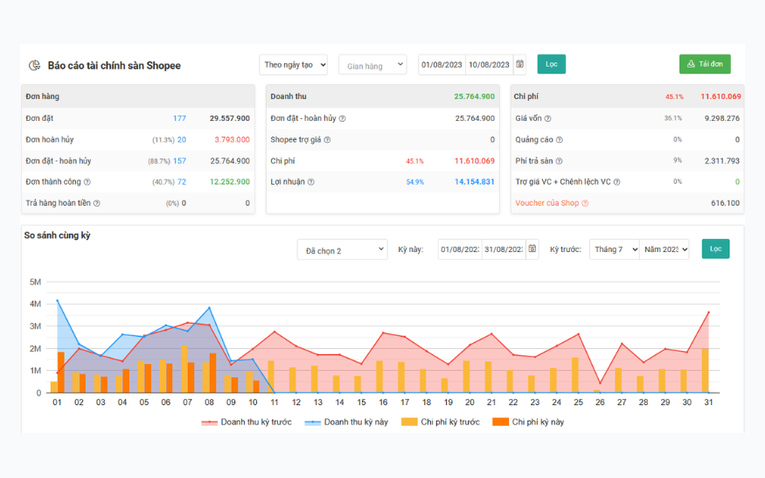765x478 pixels.
Task: Click the 177 Đơn đặt count link
Action: (x=180, y=119)
